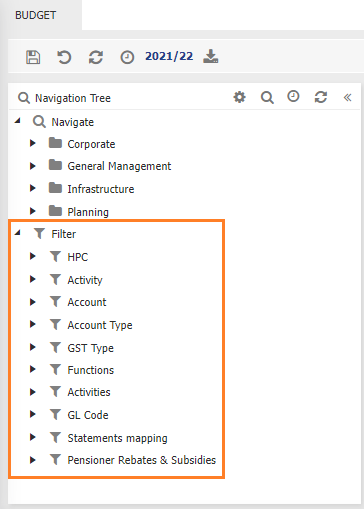
Task: Select the Functions filter label
Action: click(x=91, y=370)
